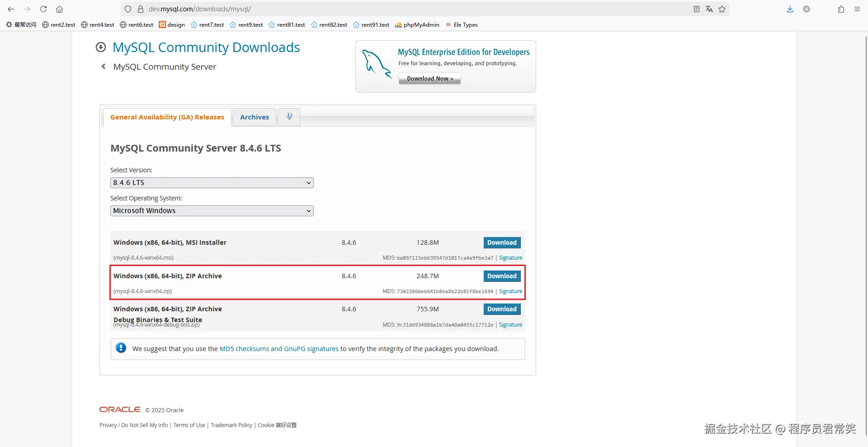The height and width of the screenshot is (447, 868).
Task: Open the rent2.test bookmark
Action: pos(59,25)
